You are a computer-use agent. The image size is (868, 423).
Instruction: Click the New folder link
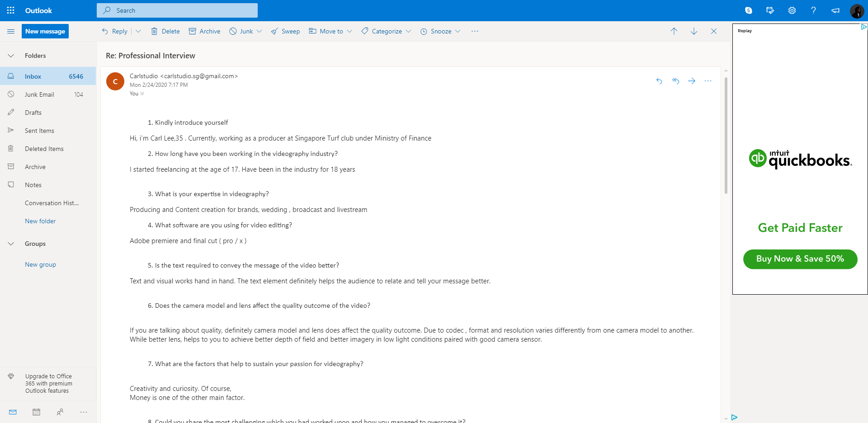40,221
